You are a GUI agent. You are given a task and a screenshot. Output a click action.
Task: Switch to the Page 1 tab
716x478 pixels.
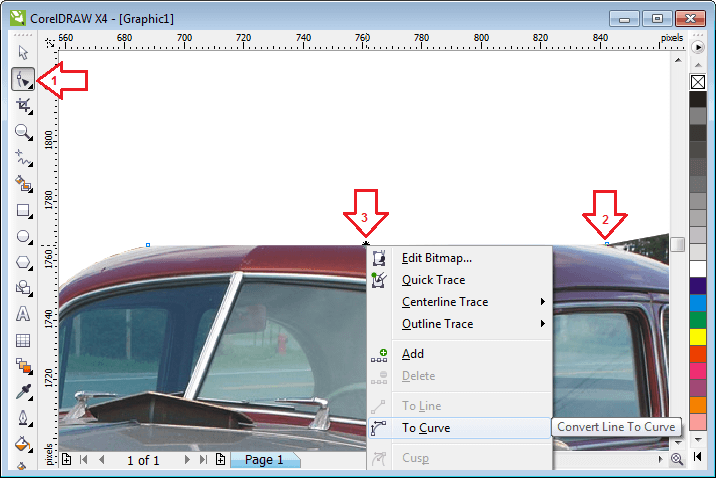(265, 460)
